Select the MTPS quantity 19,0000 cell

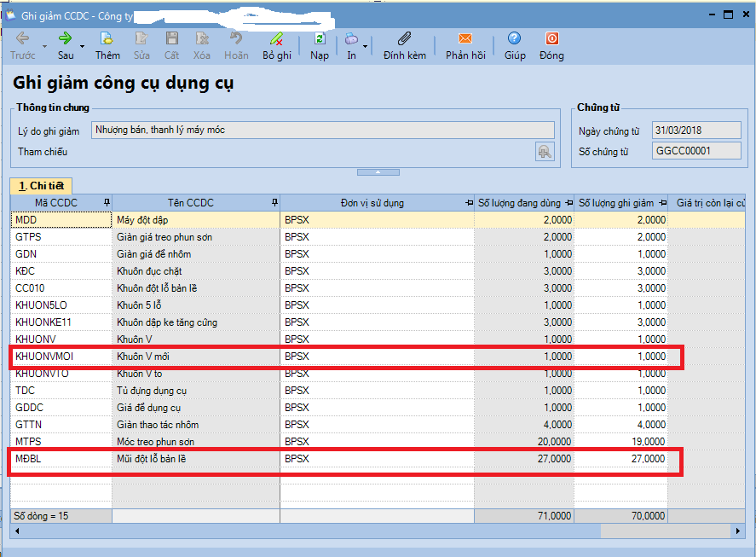point(620,442)
